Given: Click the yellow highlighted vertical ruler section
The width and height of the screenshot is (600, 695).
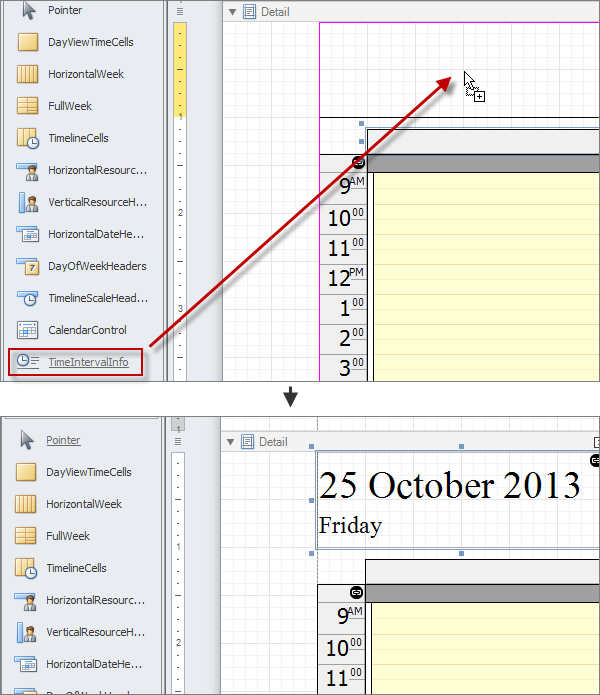Looking at the screenshot, I should coord(180,68).
